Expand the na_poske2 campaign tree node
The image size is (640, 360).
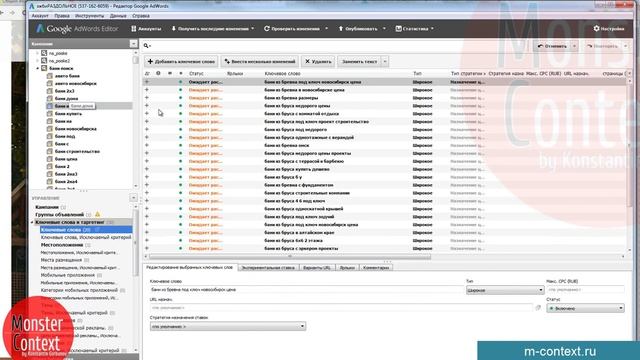click(x=38, y=61)
